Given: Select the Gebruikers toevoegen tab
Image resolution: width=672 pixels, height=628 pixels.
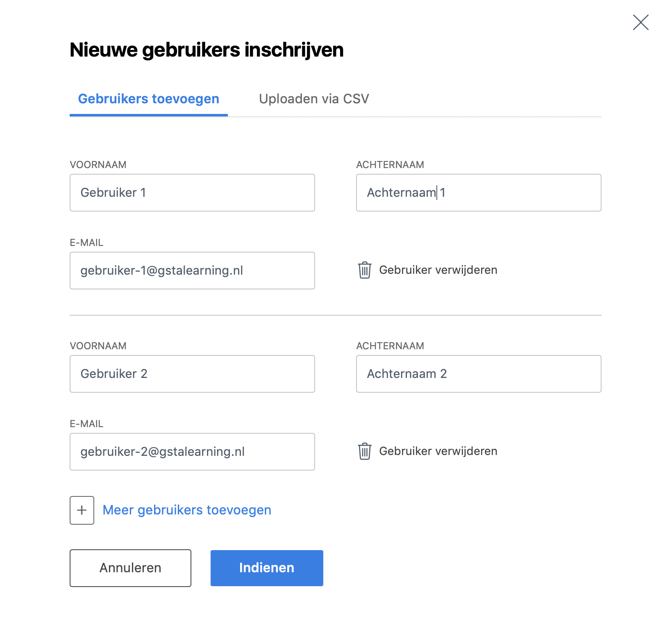Looking at the screenshot, I should coord(149,99).
